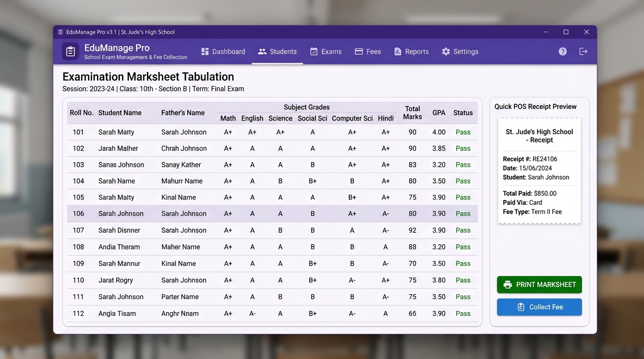Image resolution: width=644 pixels, height=359 pixels.
Task: Select the Students tab label
Action: (x=283, y=51)
